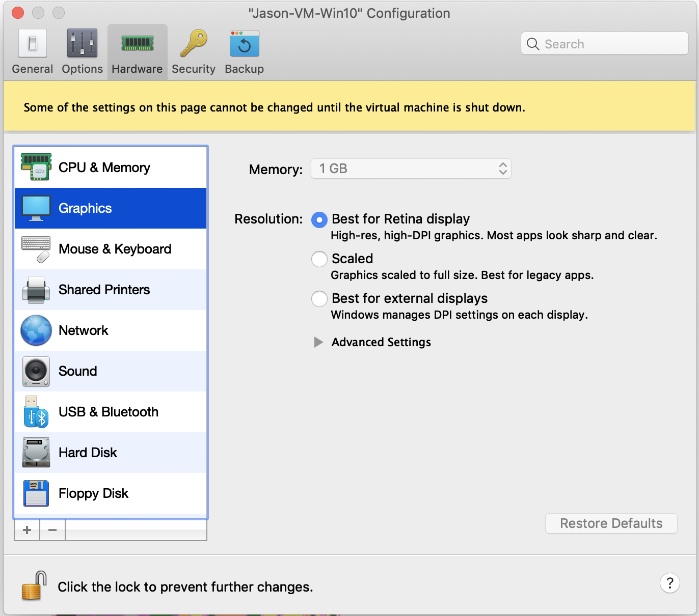
Task: Click the Advanced Settings label
Action: pyautogui.click(x=381, y=342)
